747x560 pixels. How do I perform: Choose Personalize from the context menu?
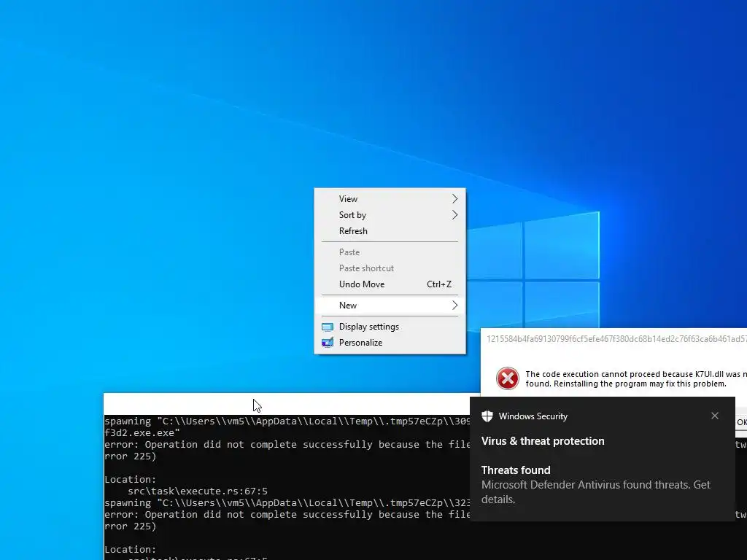pos(390,343)
